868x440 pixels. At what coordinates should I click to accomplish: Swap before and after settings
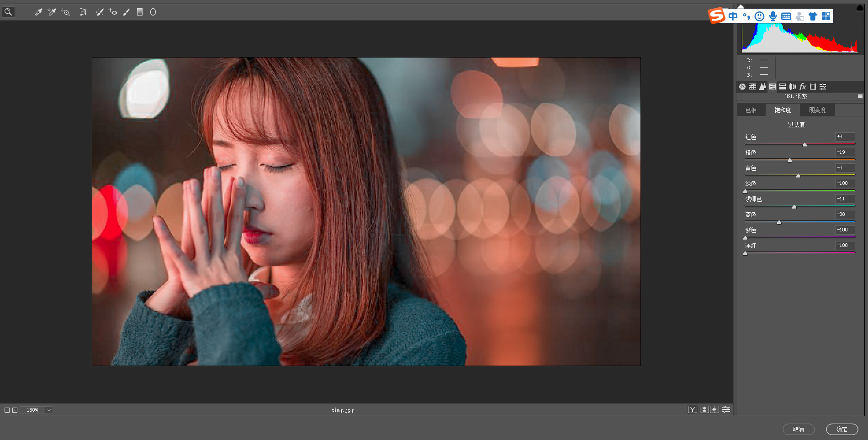tap(704, 409)
